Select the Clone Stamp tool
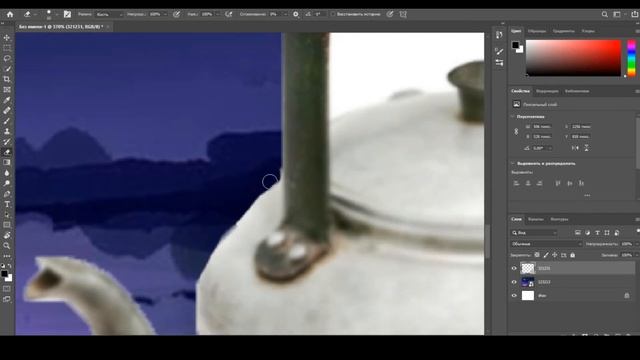Image resolution: width=640 pixels, height=360 pixels. [x=7, y=131]
